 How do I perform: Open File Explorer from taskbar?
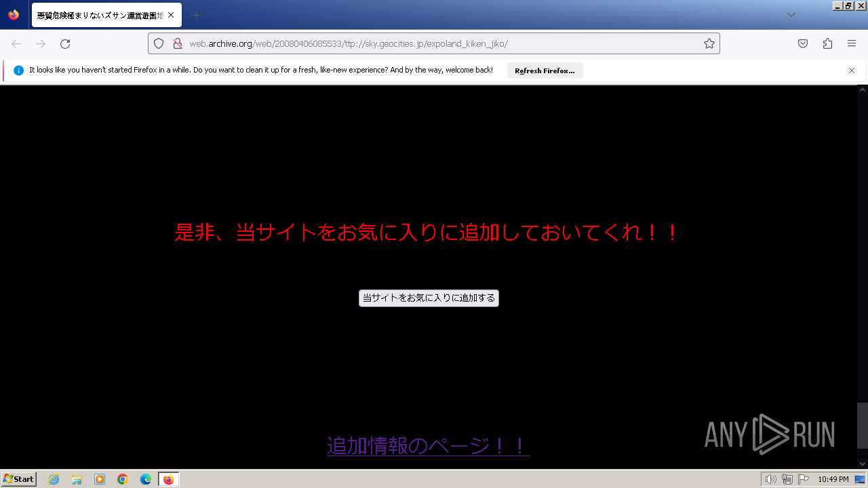click(x=77, y=479)
